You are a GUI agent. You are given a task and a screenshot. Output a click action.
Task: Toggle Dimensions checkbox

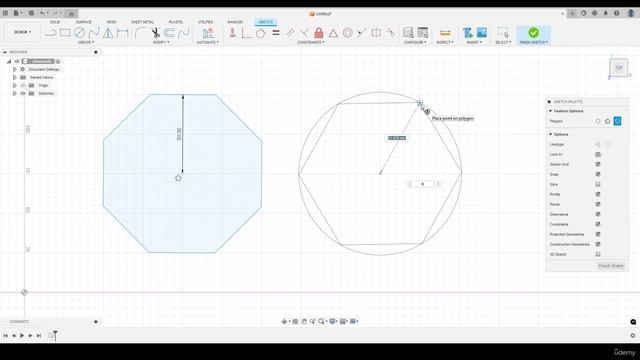pos(598,214)
